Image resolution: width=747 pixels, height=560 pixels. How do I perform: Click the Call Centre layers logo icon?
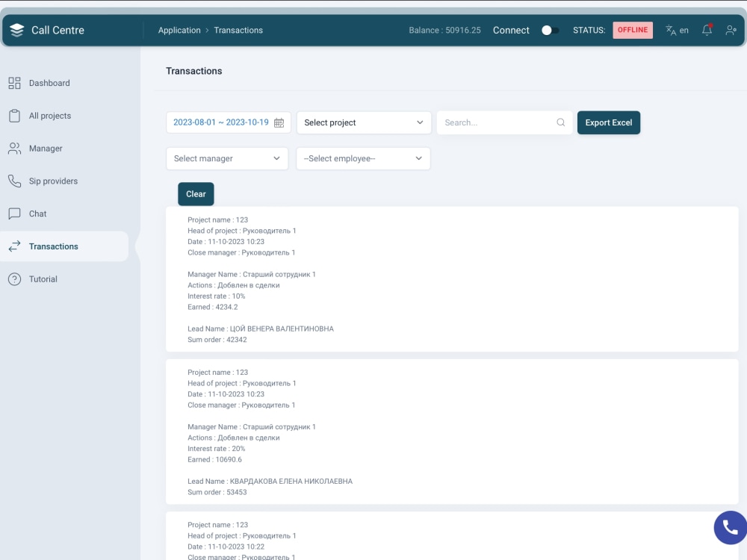pyautogui.click(x=16, y=30)
